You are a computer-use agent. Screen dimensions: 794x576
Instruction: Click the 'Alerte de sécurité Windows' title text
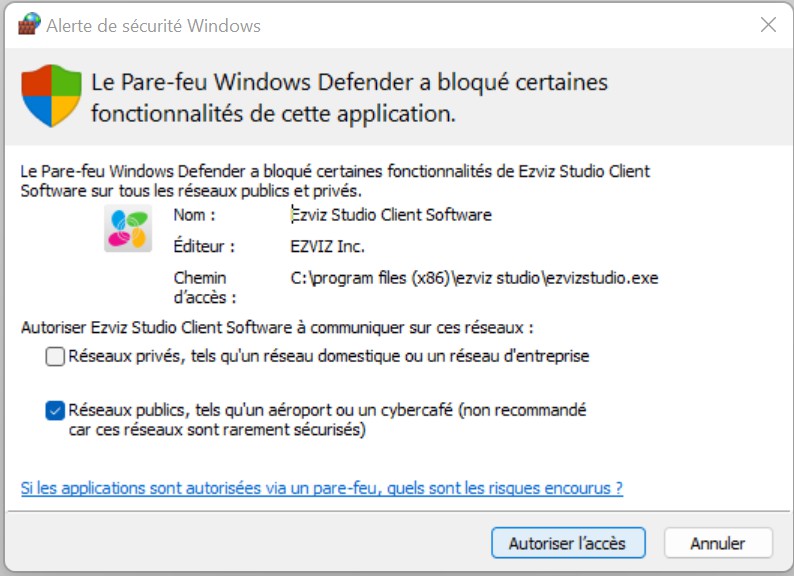[153, 25]
